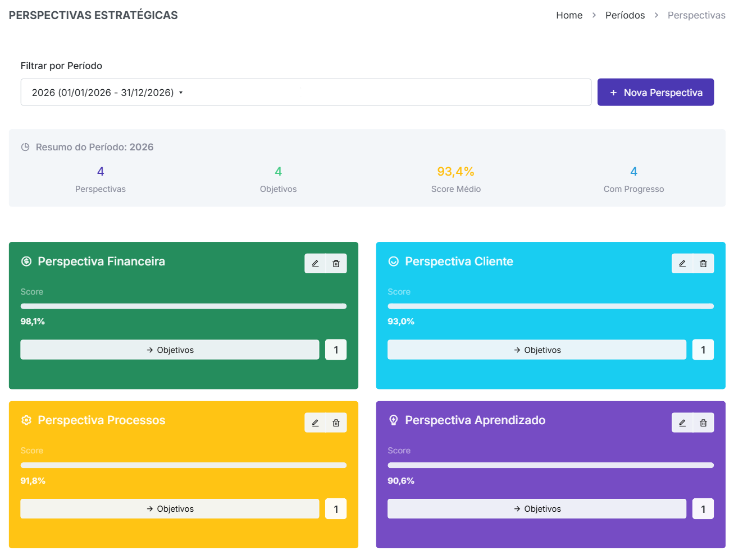Edit the Perspectiva Cliente card
This screenshot has height=560, width=734.
(682, 263)
